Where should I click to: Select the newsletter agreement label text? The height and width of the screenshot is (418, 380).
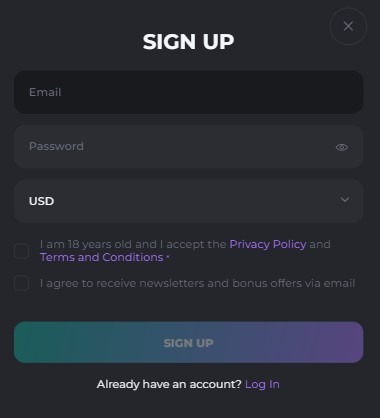(198, 283)
